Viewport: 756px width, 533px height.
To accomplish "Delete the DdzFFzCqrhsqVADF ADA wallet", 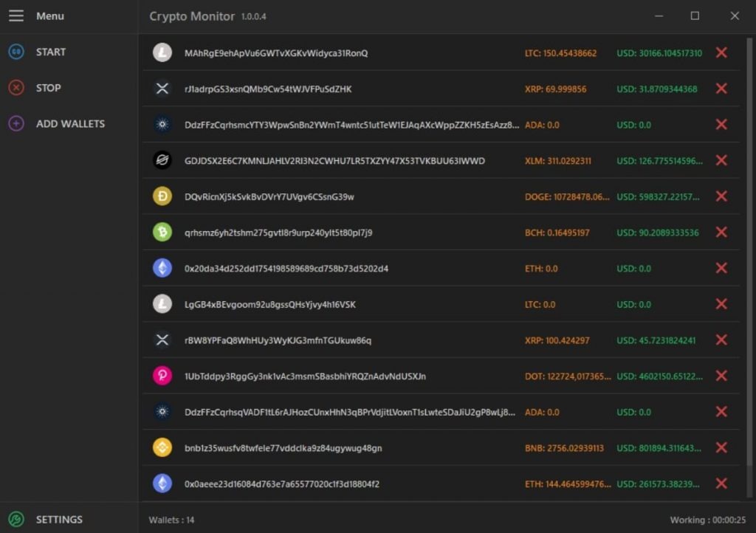I will tap(721, 411).
